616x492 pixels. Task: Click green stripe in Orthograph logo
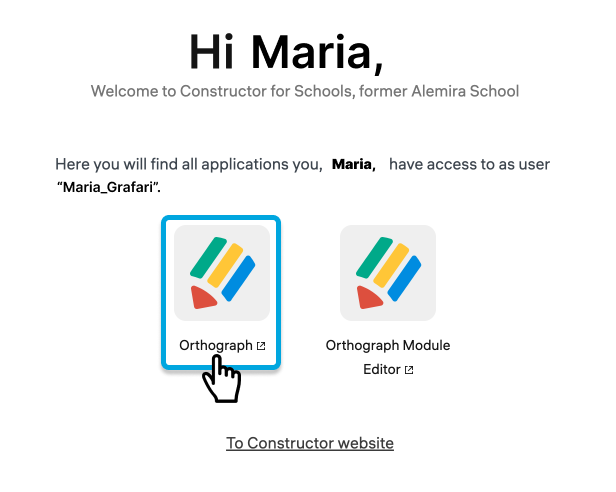coord(209,257)
